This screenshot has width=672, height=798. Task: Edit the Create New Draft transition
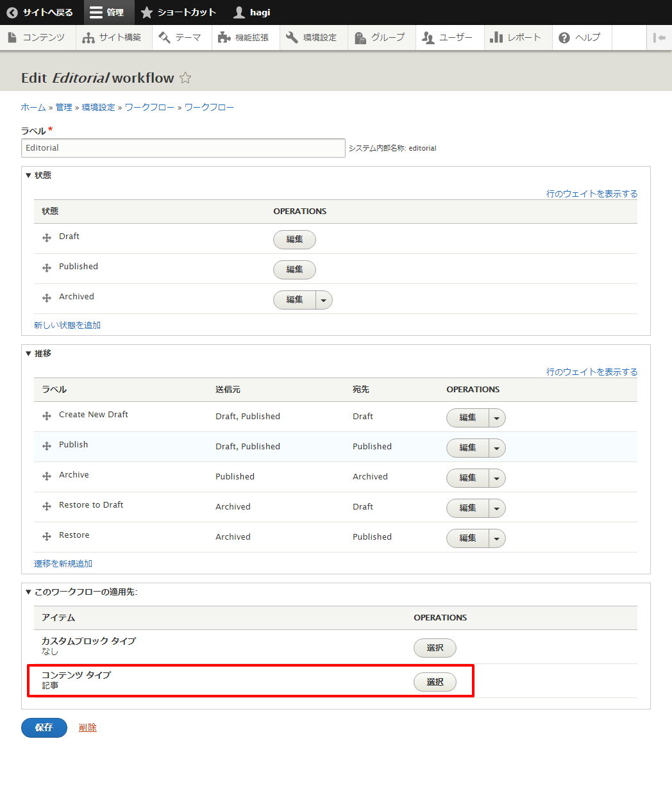(467, 418)
